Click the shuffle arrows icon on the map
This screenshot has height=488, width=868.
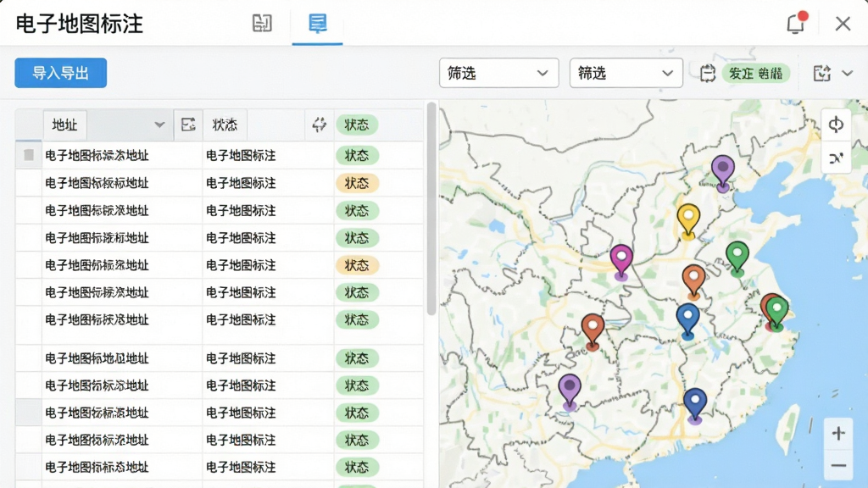[x=836, y=158]
